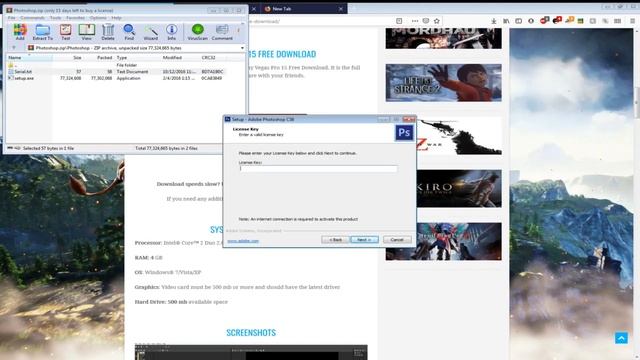Show archive Info icon
The image size is (640, 360).
click(171, 32)
